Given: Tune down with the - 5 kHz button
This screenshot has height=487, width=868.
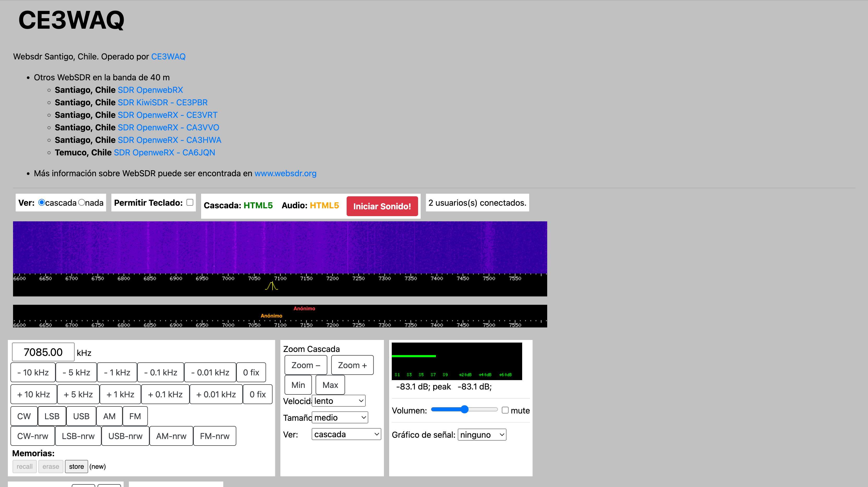Looking at the screenshot, I should pos(76,373).
